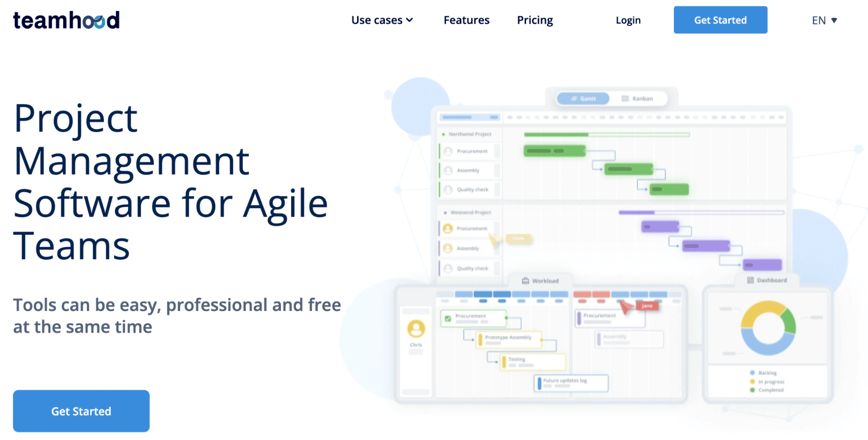
Task: Click empty avatar on Northwind Assembly row
Action: click(x=448, y=171)
